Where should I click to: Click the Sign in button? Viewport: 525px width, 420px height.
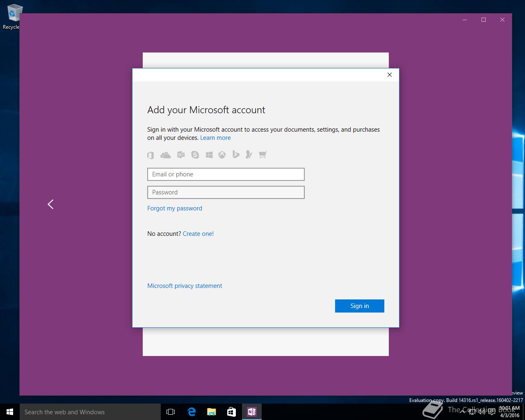click(x=360, y=306)
